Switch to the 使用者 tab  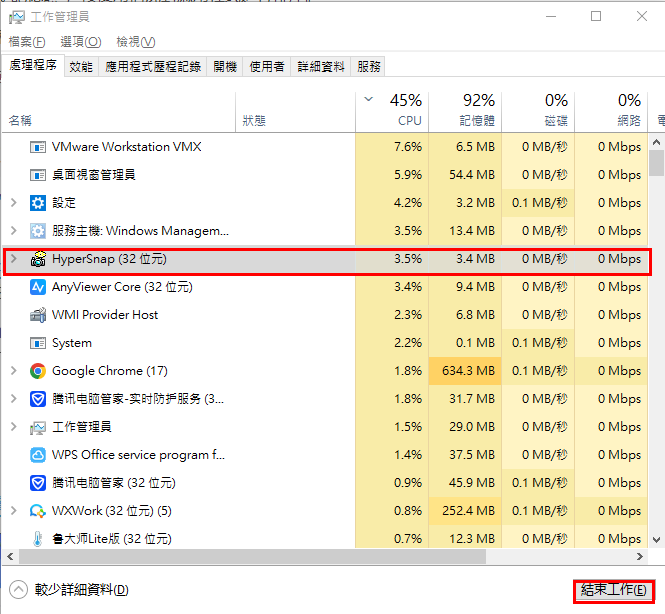click(267, 67)
